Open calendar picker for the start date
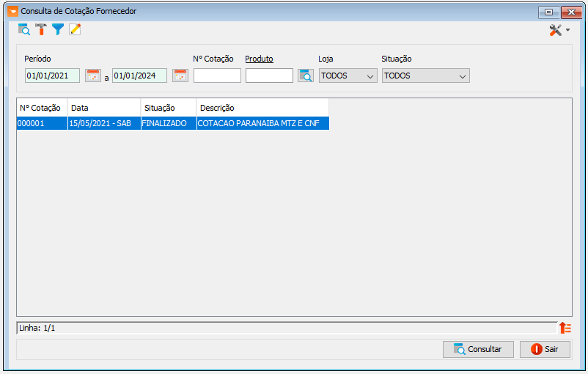The height and width of the screenshot is (374, 588). [93, 76]
